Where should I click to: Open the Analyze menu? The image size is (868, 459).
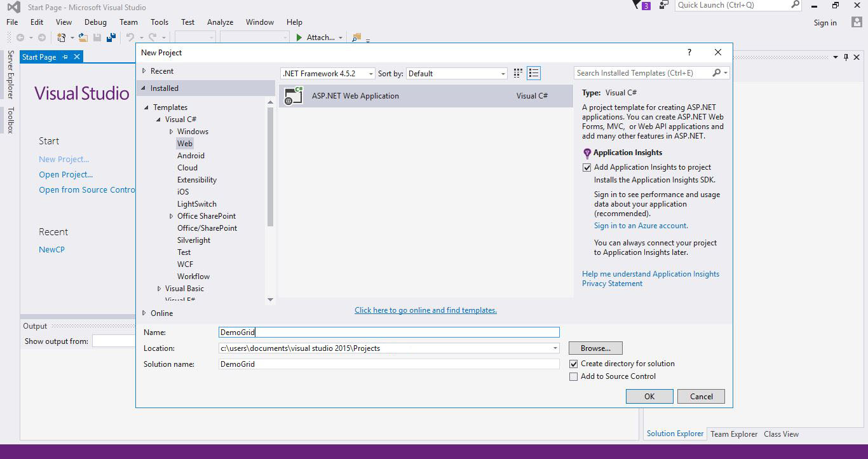click(x=220, y=22)
